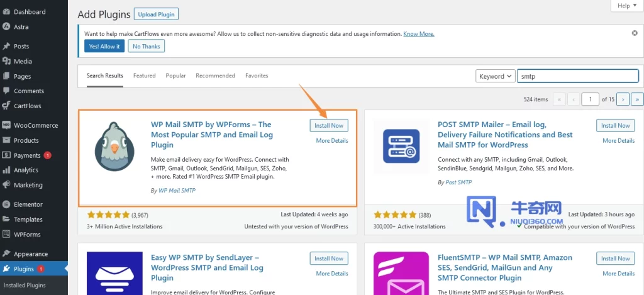Click the WPForms sidebar icon
Screen dimensions: 644x295
(x=6, y=234)
